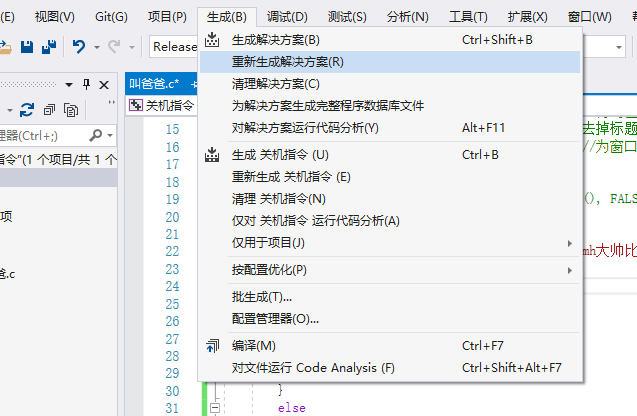
Task: Open the toolbar dropdown right of the menu
Action: [x=619, y=48]
